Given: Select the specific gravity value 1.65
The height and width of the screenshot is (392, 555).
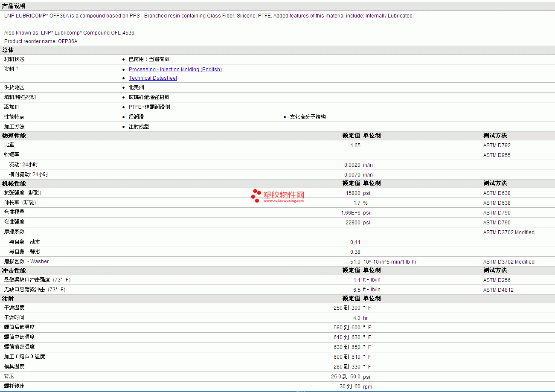Looking at the screenshot, I should coord(355,145).
